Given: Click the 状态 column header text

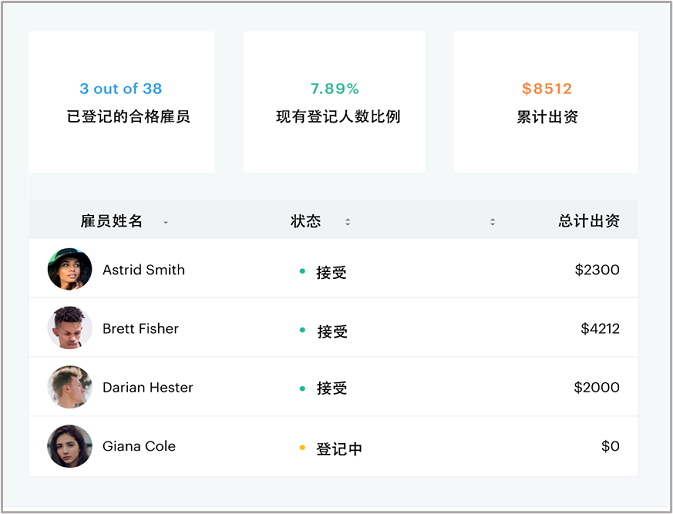Looking at the screenshot, I should pyautogui.click(x=306, y=221).
